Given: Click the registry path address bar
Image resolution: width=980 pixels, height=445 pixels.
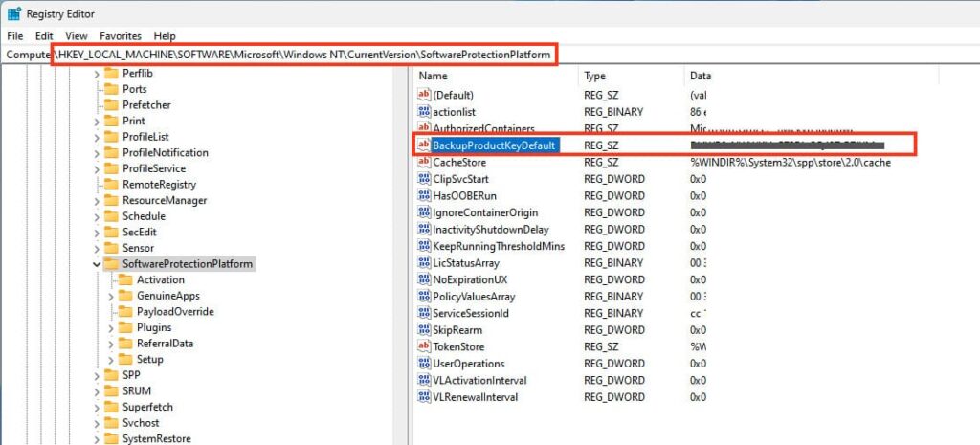Looking at the screenshot, I should point(304,55).
